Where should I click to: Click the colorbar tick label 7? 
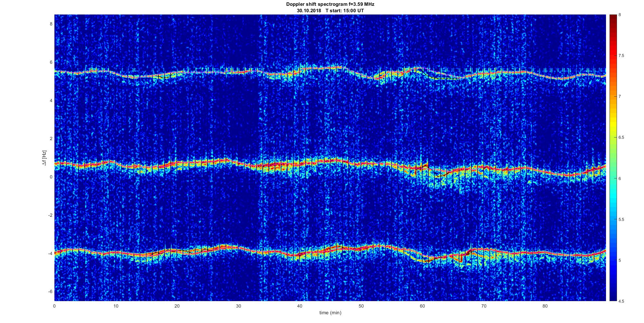click(x=620, y=97)
